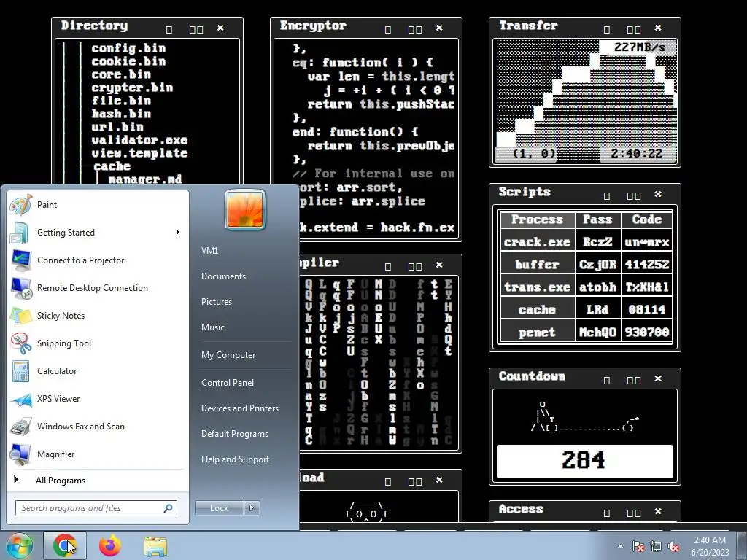Click the Windows Start orb
Viewport: 747px width, 560px height.
point(18,545)
